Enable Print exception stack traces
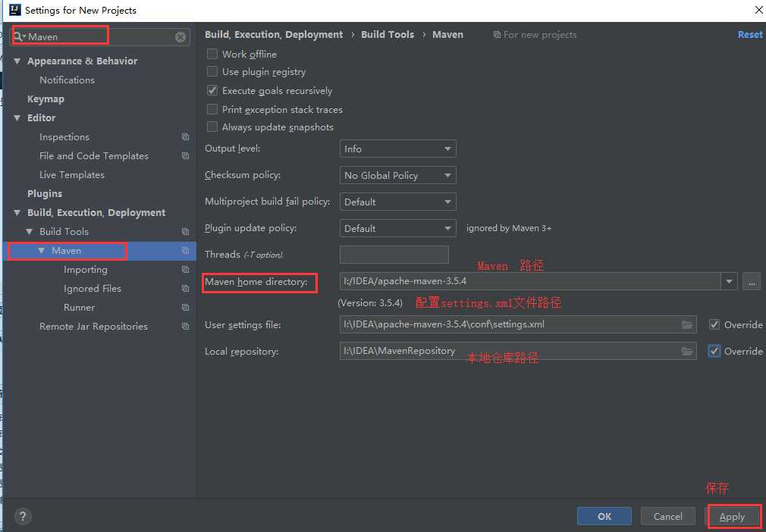Viewport: 766px width, 532px height. (x=212, y=109)
